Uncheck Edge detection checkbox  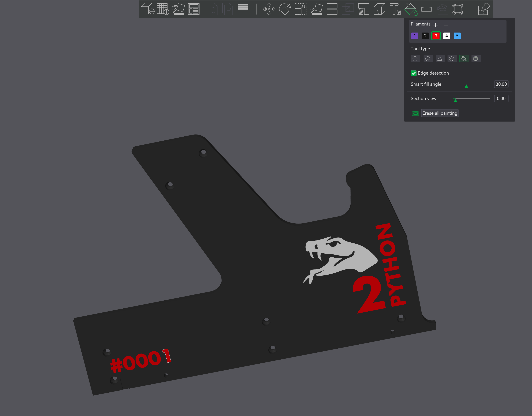point(414,73)
